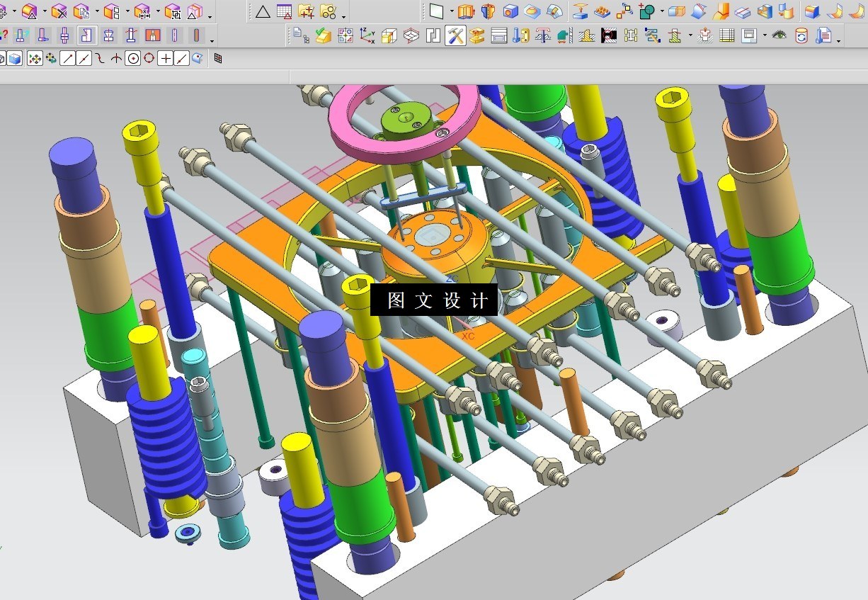Toggle the red quadrant circle snap point
This screenshot has width=868, height=600.
(x=149, y=59)
